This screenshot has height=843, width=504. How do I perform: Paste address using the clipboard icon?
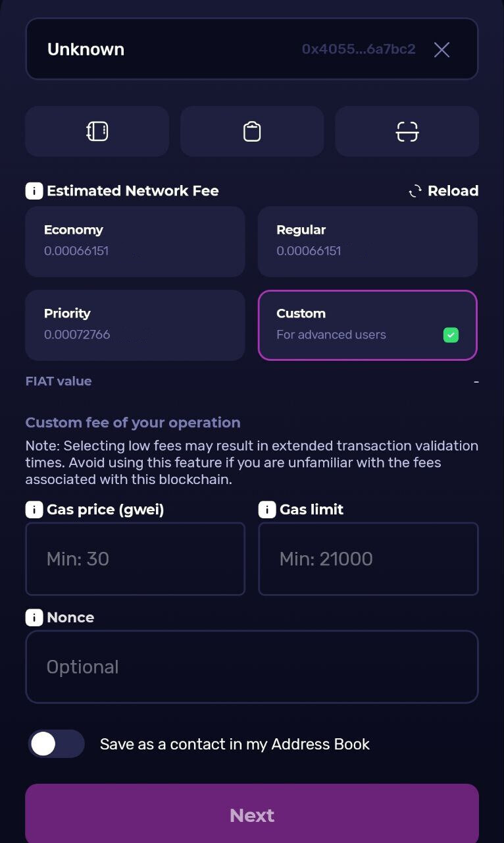pyautogui.click(x=252, y=132)
